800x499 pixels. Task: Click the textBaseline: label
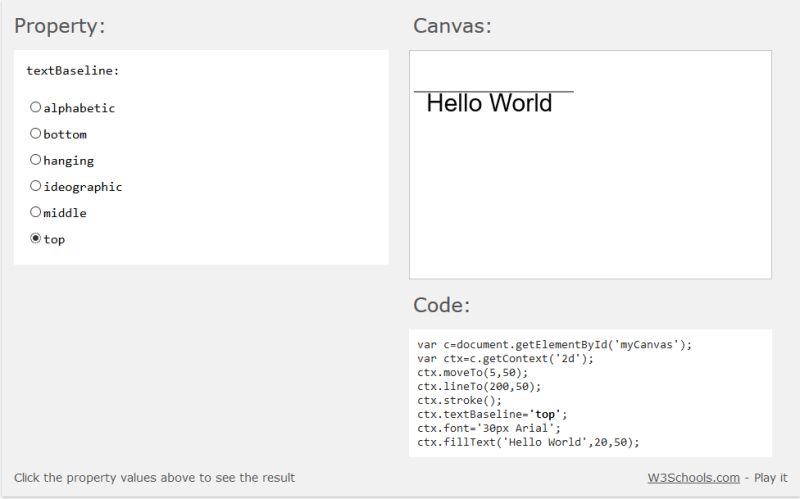click(x=72, y=70)
